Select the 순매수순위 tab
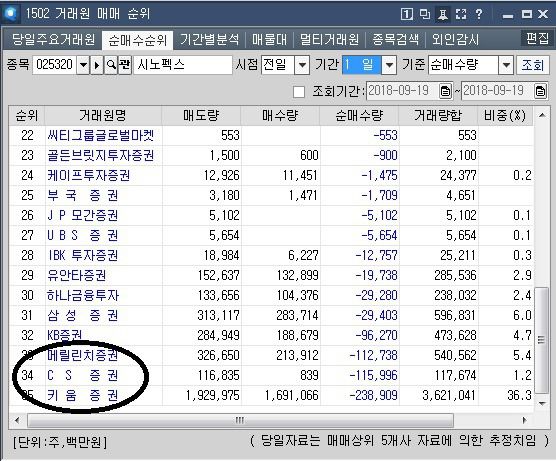Viewport: 556px width, 461px height. tap(138, 40)
